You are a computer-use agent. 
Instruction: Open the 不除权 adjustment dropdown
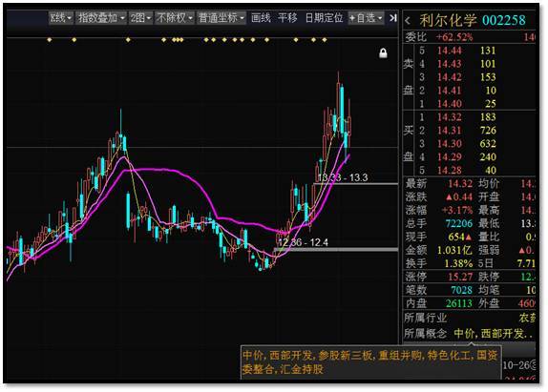coord(174,17)
